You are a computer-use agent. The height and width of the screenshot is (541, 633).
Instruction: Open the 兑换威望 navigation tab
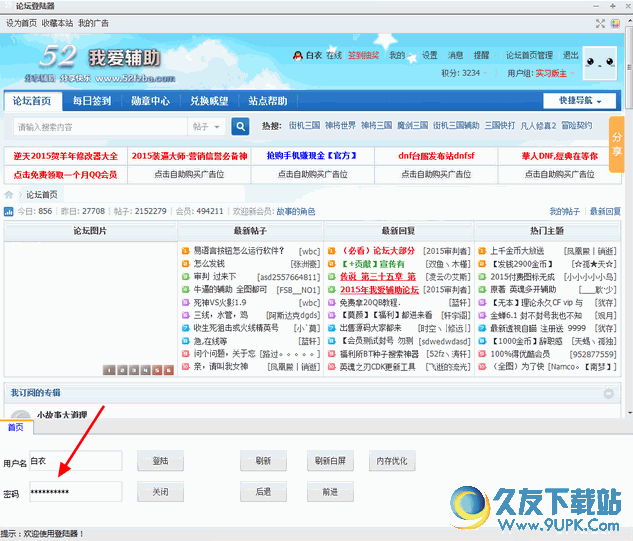[210, 101]
